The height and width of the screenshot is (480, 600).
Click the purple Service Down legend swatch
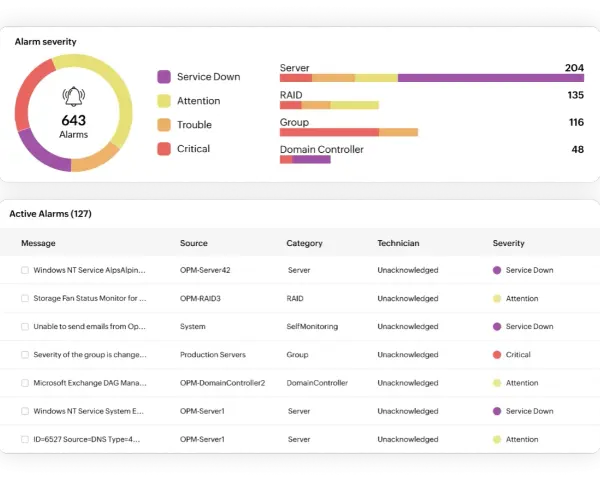coord(164,77)
